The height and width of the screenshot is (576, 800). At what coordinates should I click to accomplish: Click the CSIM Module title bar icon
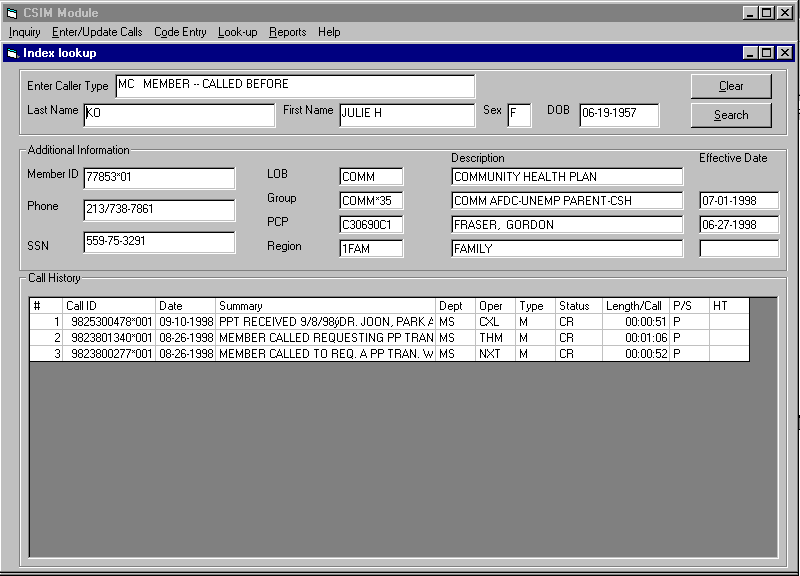[x=12, y=13]
